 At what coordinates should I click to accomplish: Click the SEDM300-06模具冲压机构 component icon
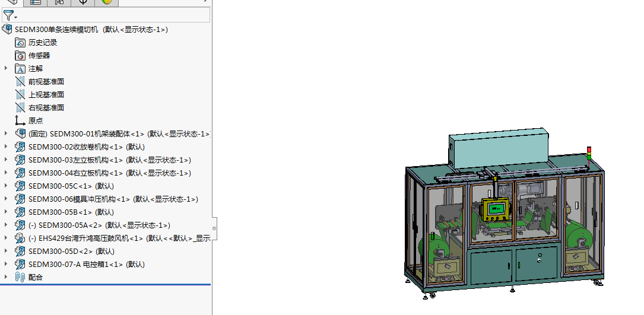tap(20, 199)
